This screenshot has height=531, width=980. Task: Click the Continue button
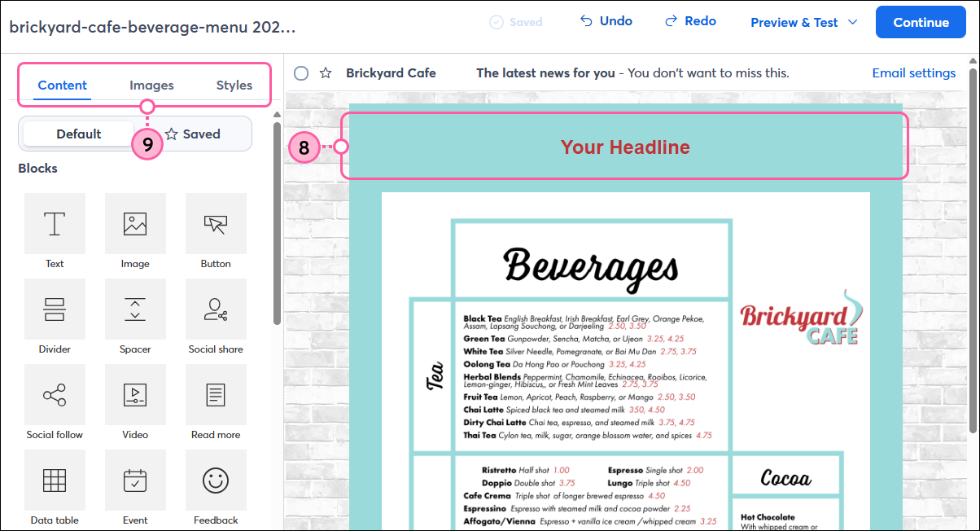pos(921,22)
